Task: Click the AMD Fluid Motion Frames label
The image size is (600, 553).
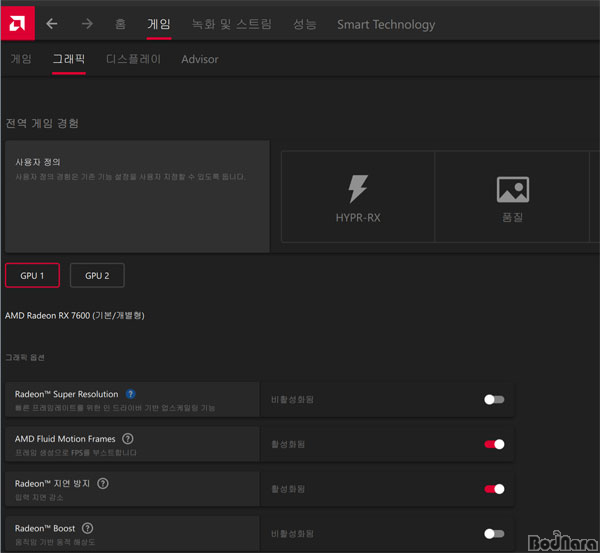Action: [x=65, y=439]
